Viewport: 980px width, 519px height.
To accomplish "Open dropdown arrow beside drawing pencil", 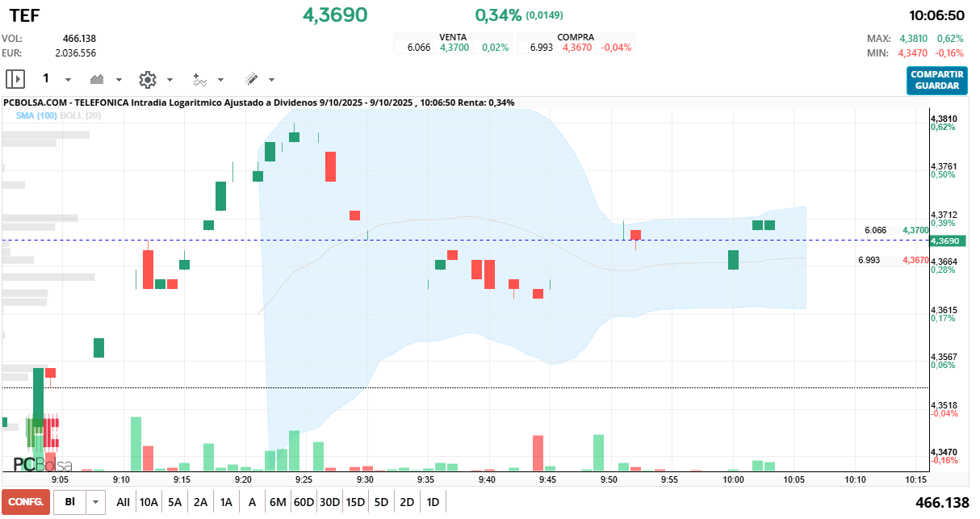I will (271, 80).
